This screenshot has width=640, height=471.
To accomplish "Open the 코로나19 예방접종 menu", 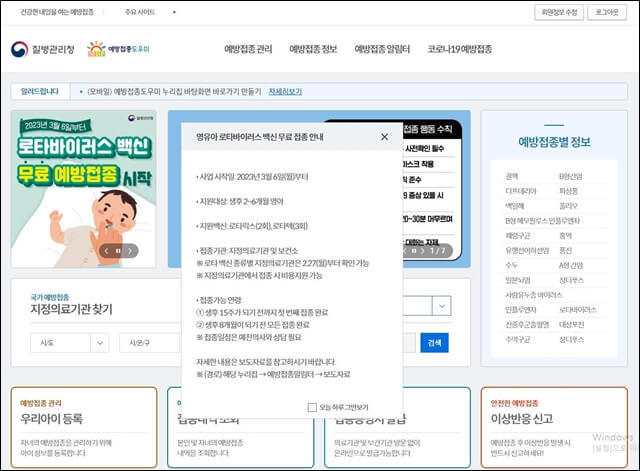I will pos(460,49).
